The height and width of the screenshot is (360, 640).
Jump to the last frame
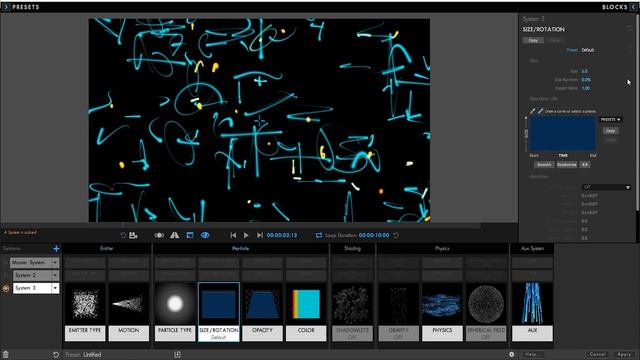click(x=260, y=235)
